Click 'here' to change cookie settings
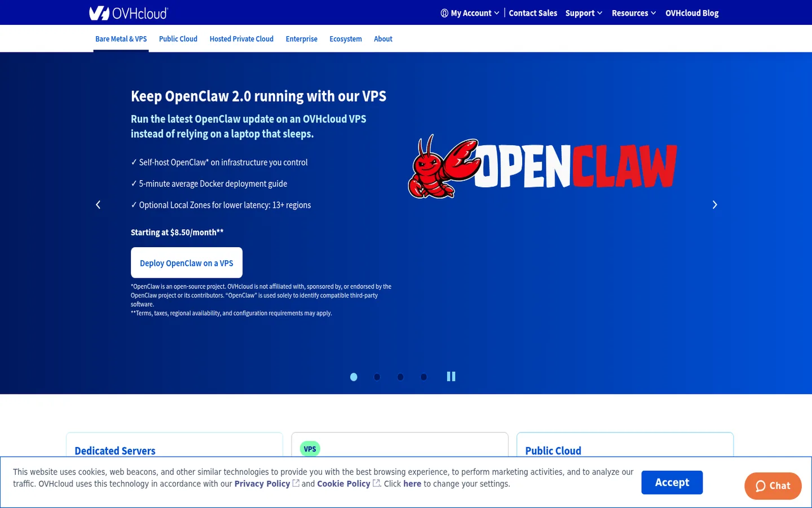The width and height of the screenshot is (812, 508). 412,484
